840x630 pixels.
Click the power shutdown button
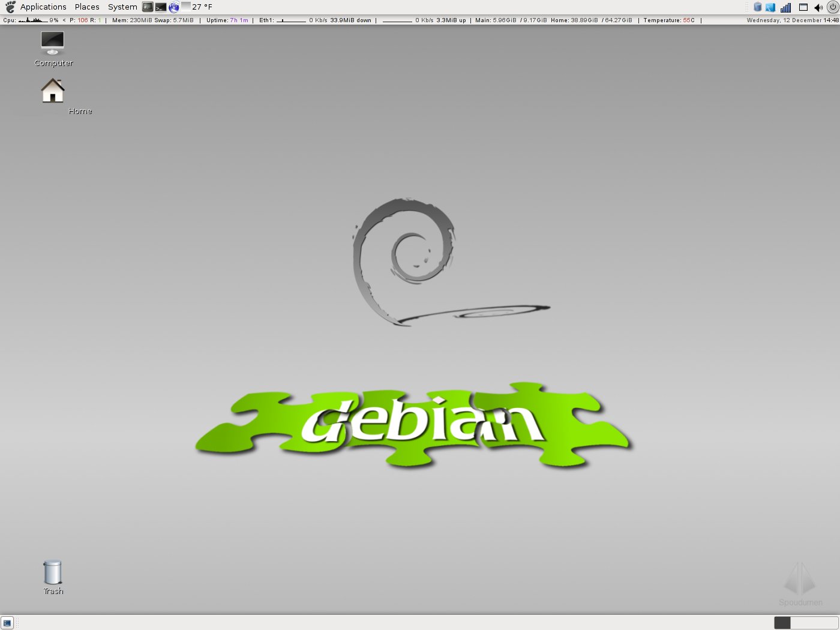[832, 7]
